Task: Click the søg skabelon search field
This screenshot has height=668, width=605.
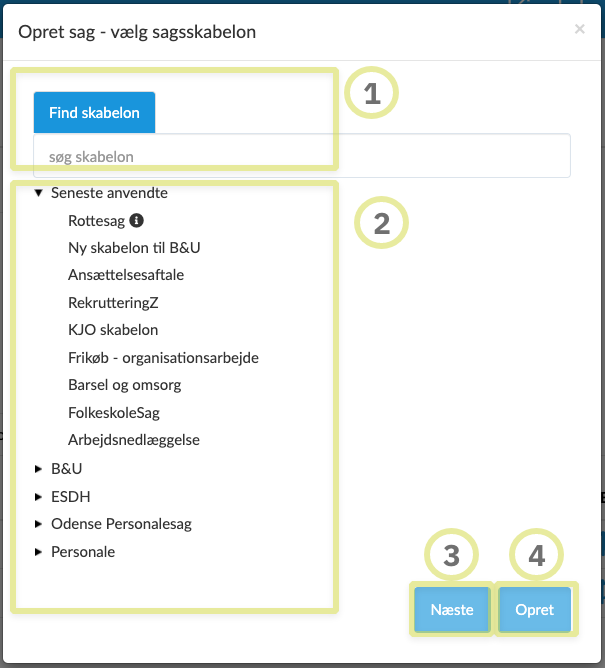Action: coord(301,157)
